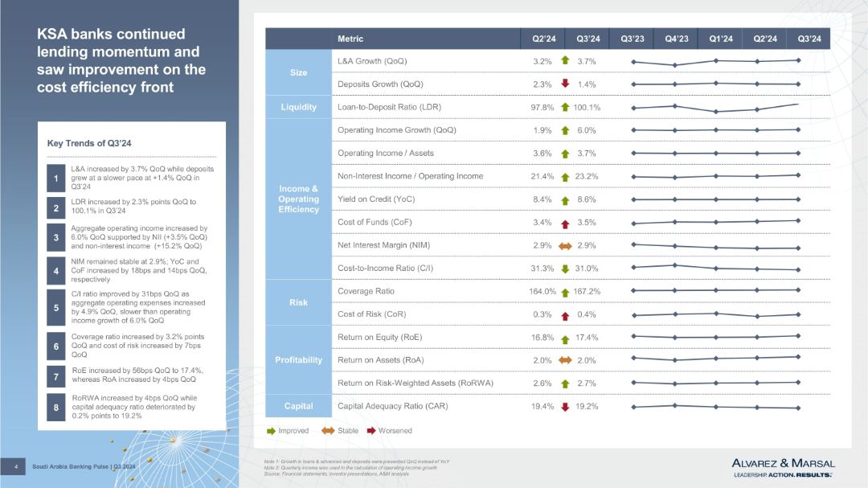
Task: Click the Metric column header
Action: pos(350,39)
